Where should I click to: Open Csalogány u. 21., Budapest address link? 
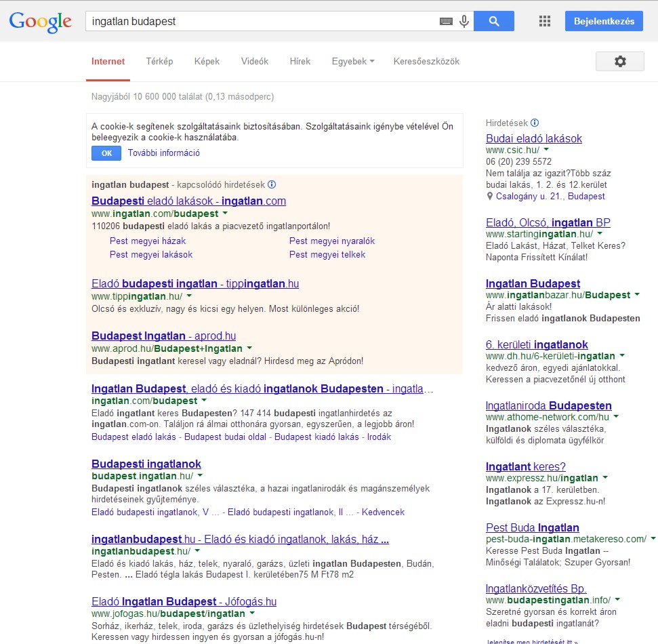click(550, 196)
